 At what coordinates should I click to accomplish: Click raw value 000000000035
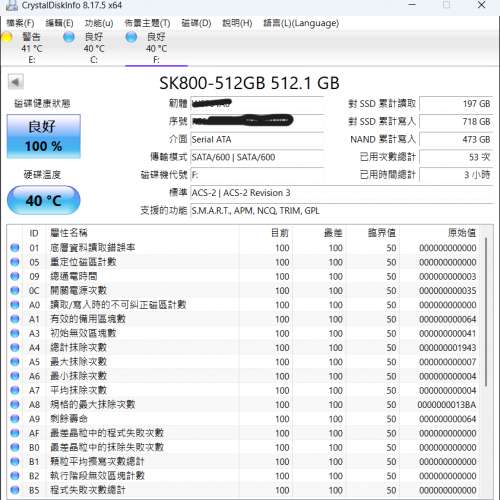[447, 291]
